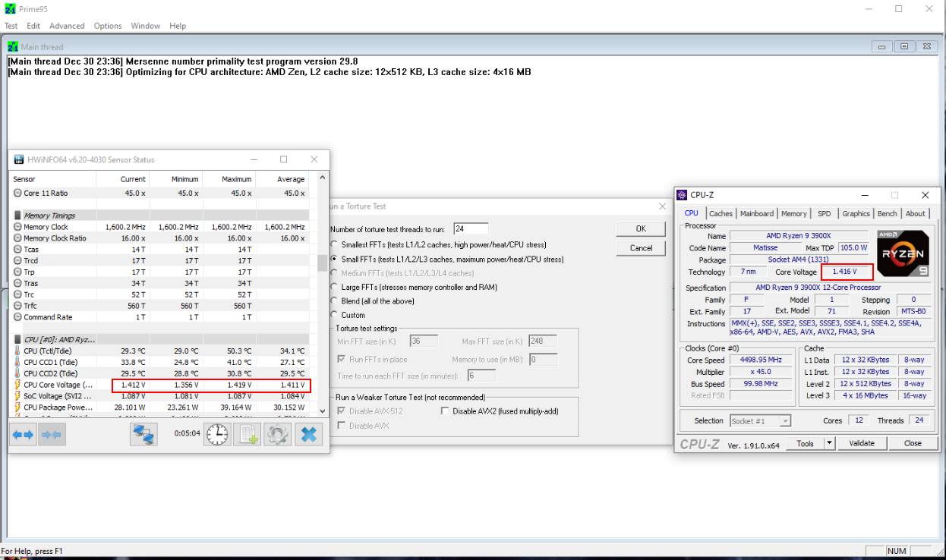Open the Window menu in Prime95

[x=145, y=26]
